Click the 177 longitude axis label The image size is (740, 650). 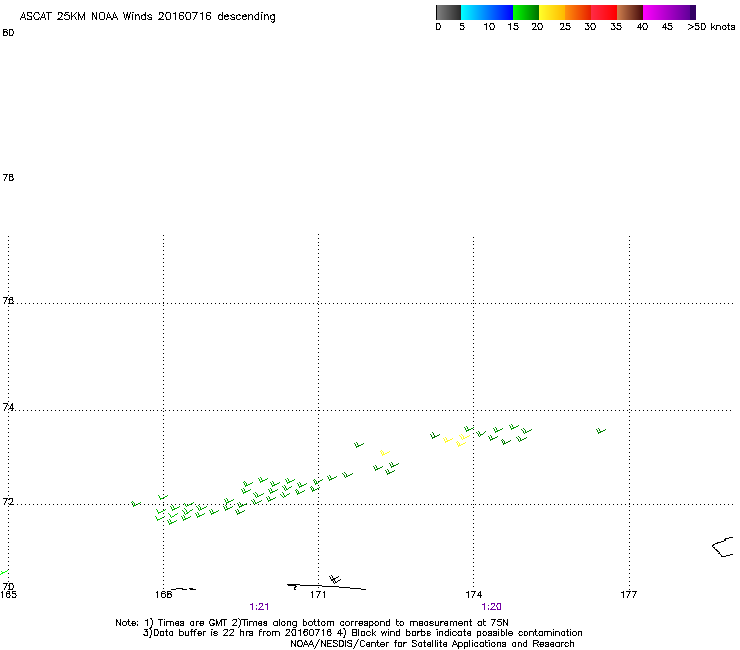[x=629, y=595]
